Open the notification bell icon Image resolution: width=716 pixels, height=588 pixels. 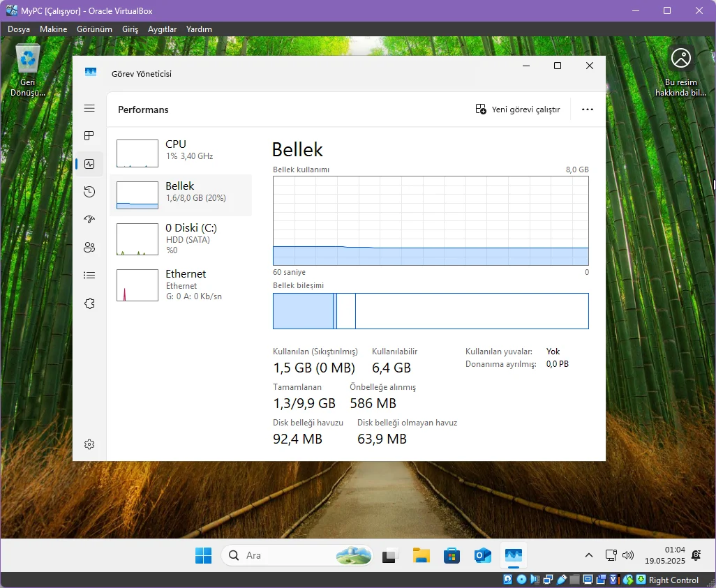pos(696,556)
